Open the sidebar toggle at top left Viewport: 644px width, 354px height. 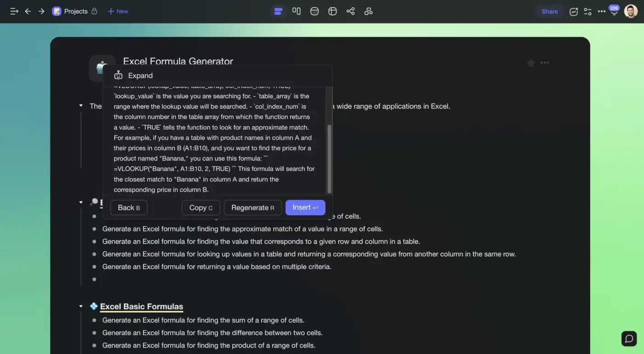click(x=14, y=11)
